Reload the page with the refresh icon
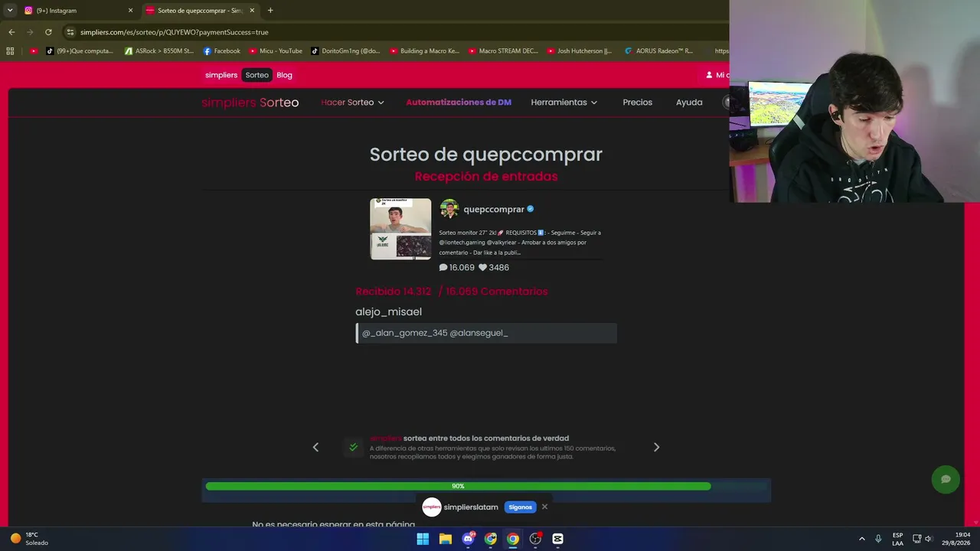The width and height of the screenshot is (980, 551). [x=48, y=32]
